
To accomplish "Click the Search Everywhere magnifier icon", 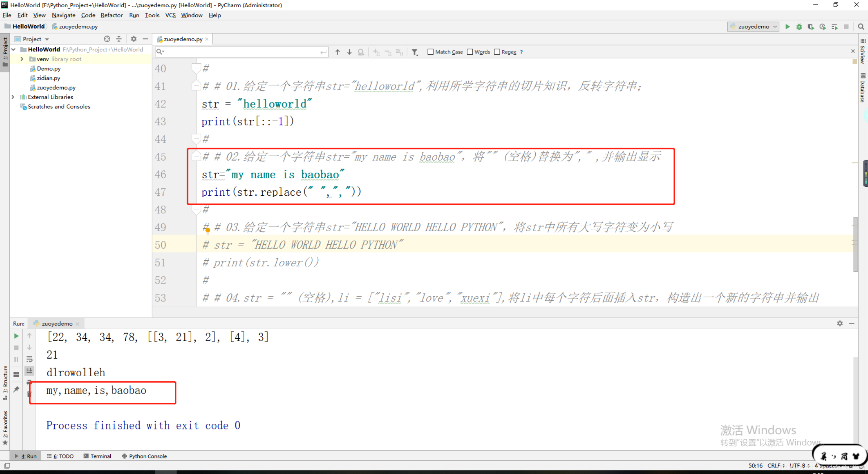I will 861,26.
